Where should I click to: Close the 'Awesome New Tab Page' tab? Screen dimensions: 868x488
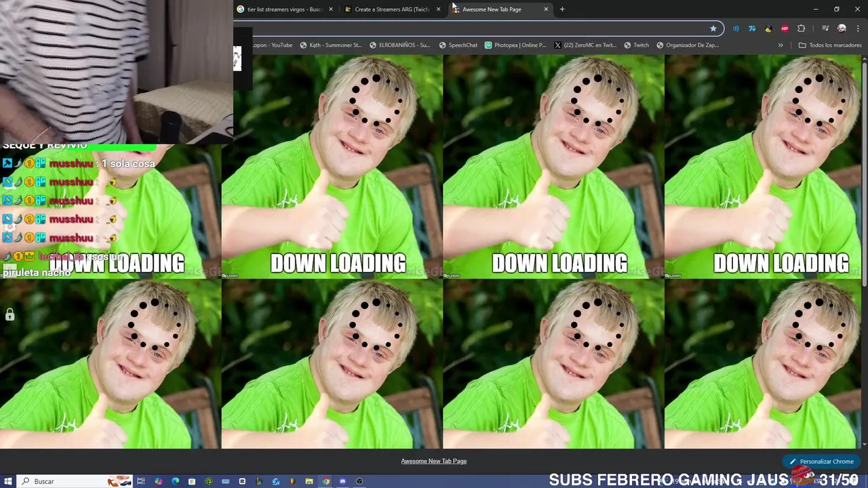point(546,9)
